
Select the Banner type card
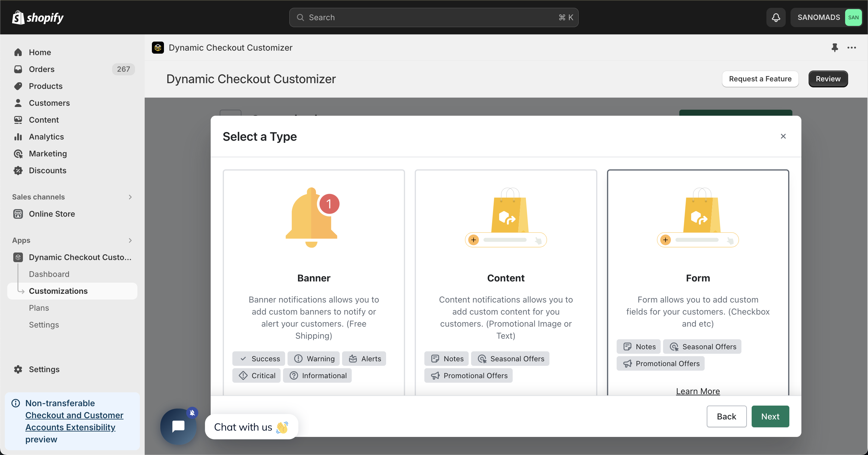313,263
